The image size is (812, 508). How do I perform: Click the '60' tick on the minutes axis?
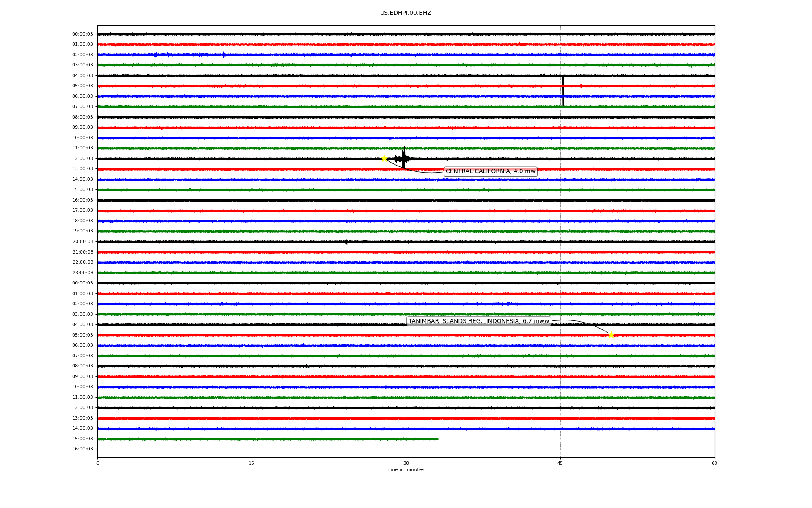click(x=714, y=463)
